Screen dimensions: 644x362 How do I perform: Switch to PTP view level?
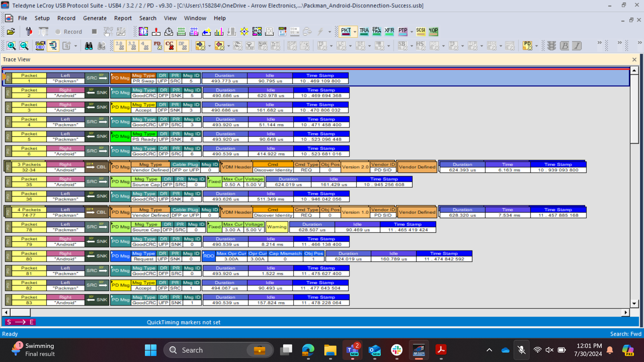tap(403, 32)
